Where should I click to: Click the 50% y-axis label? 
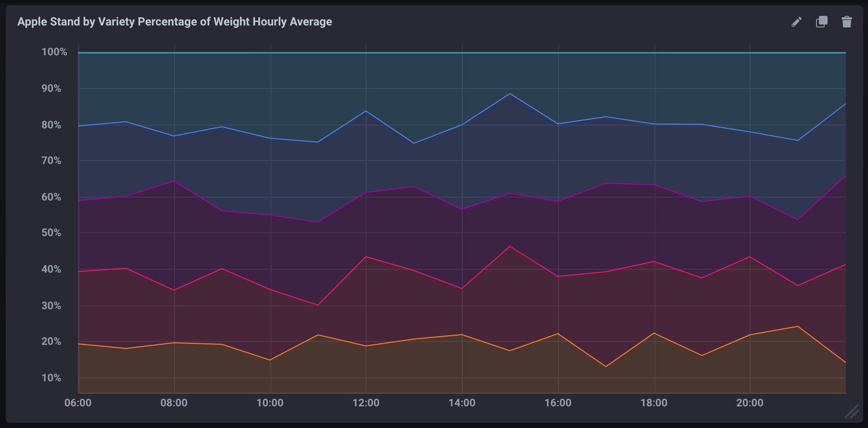point(51,233)
